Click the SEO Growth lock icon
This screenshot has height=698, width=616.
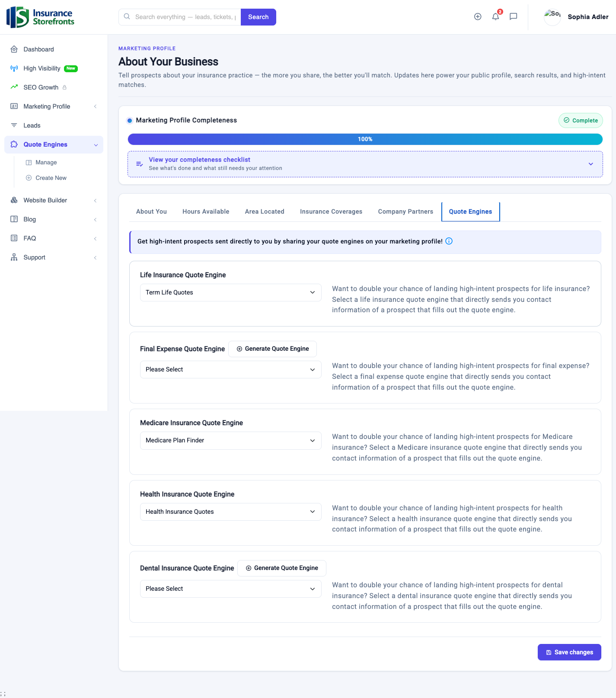[x=64, y=87]
